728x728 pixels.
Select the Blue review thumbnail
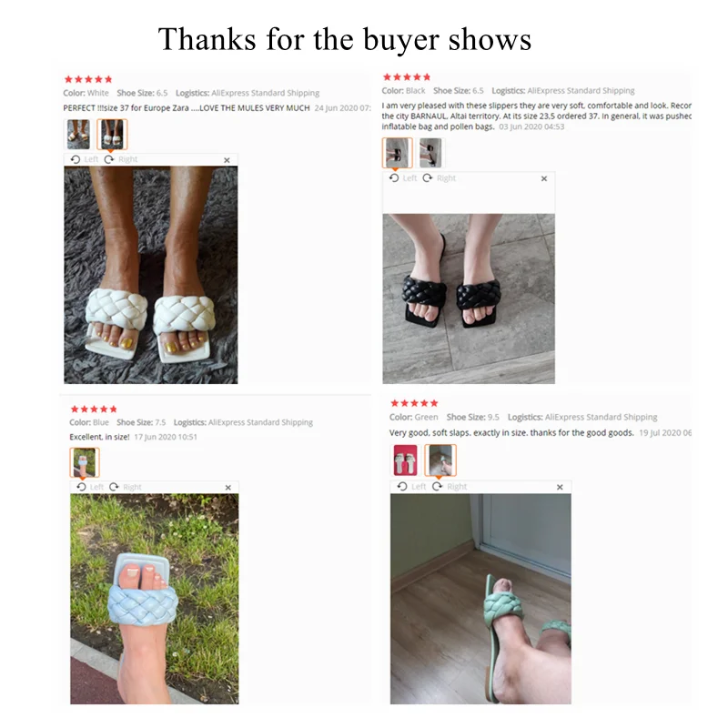coord(85,462)
